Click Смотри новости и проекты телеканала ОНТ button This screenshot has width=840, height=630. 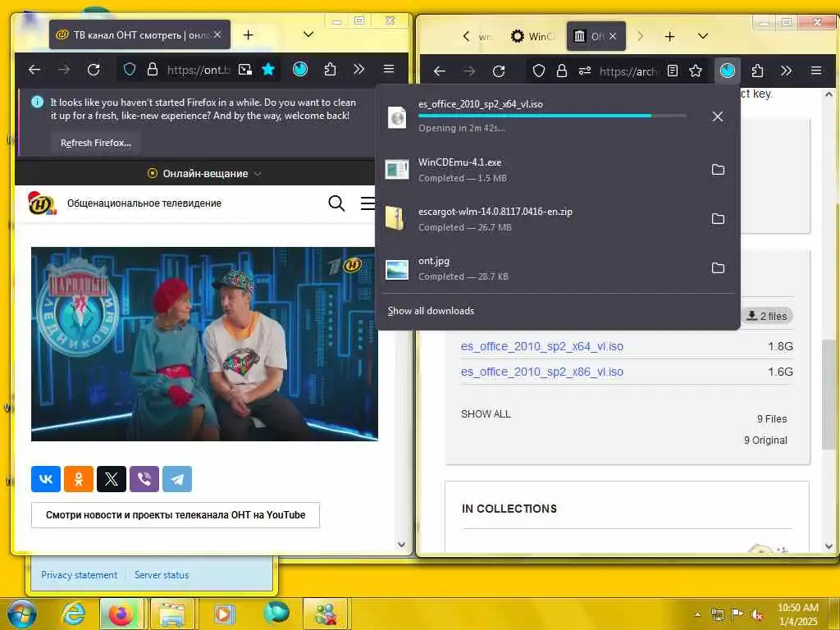[176, 515]
